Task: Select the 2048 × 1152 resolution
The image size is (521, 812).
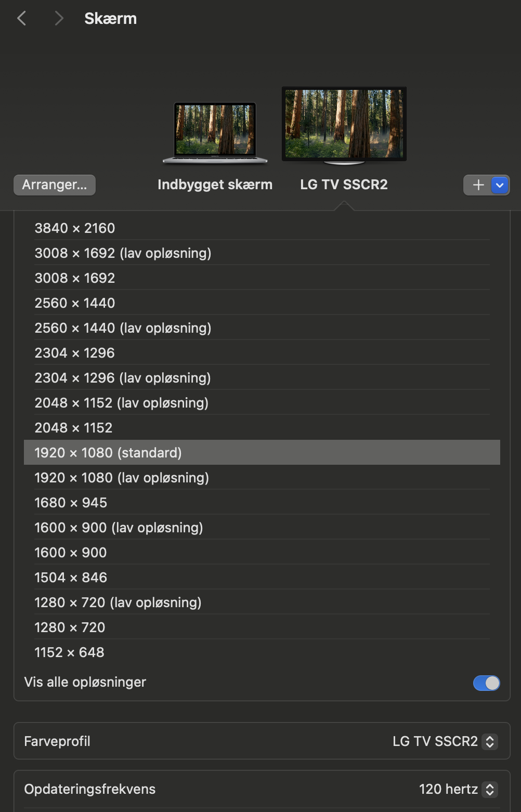Action: coord(73,428)
